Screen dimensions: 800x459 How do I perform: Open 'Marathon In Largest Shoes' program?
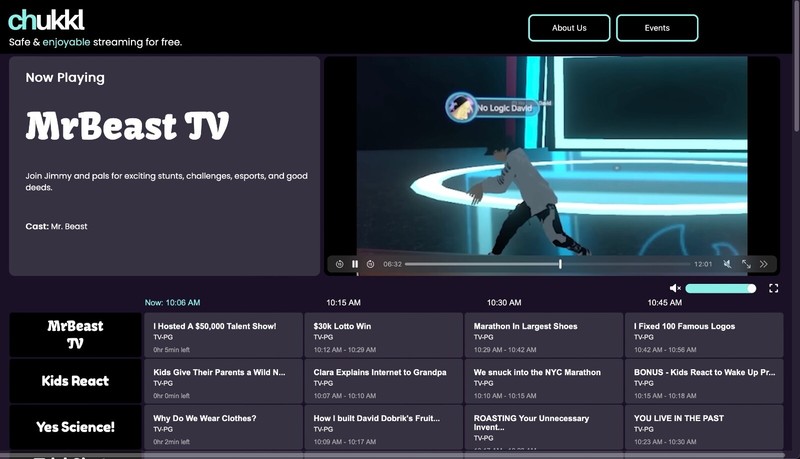click(x=544, y=335)
